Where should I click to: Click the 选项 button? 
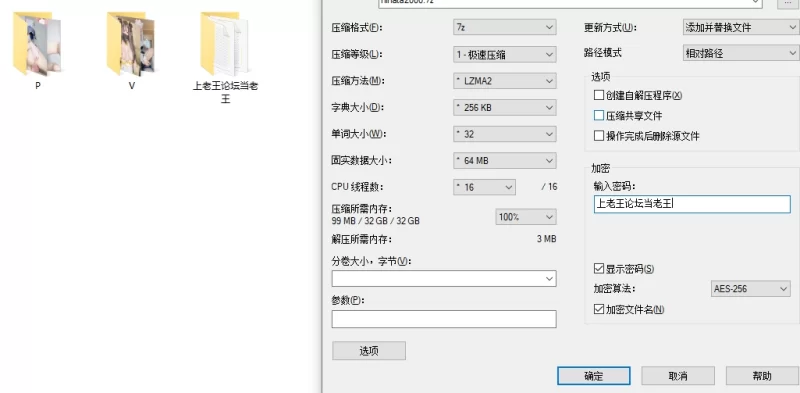(369, 351)
